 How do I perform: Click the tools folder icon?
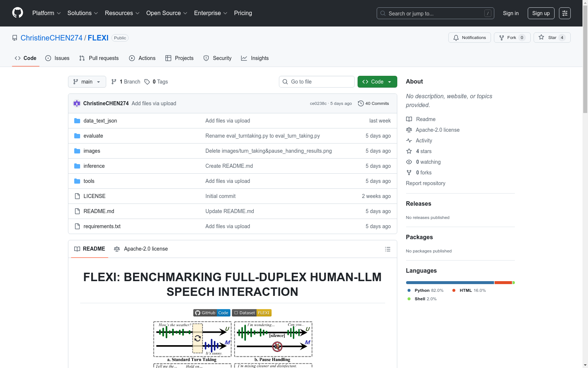(77, 181)
